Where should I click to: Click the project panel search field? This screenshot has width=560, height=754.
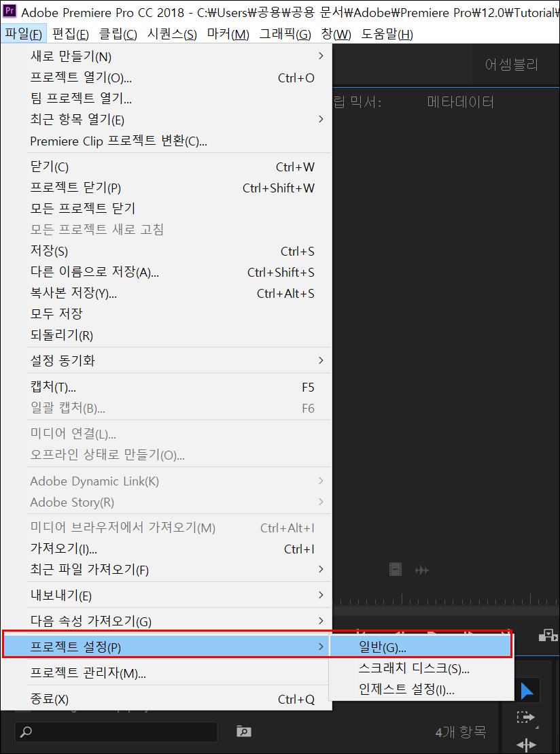116,732
